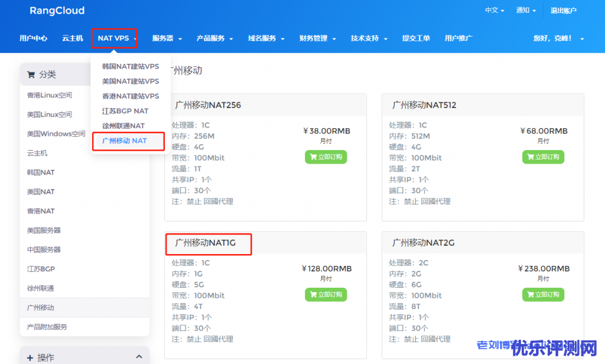This screenshot has height=364, width=605.
Task: Expand the 服务器 menu
Action: pos(167,38)
